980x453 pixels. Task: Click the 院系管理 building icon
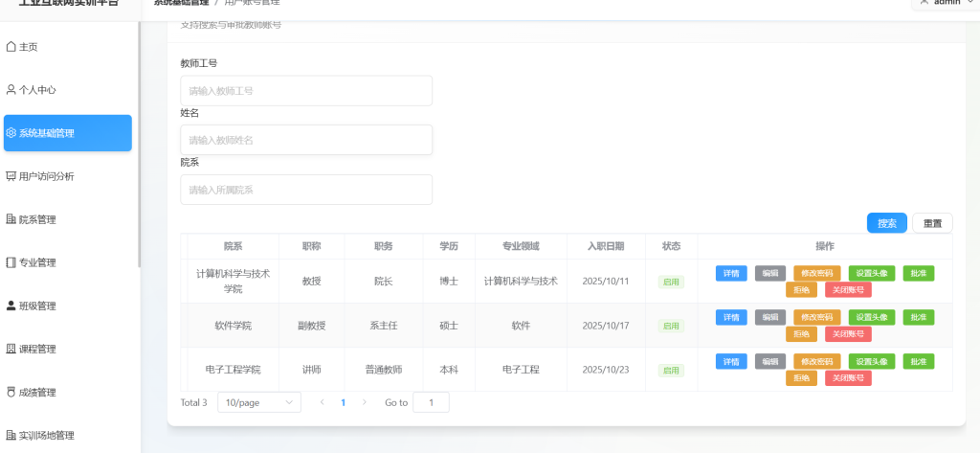coord(11,219)
